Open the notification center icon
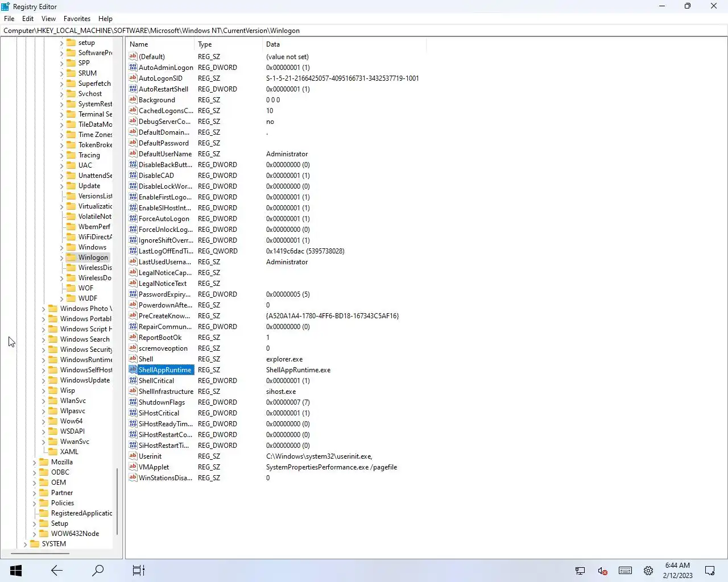This screenshot has height=582, width=728. tap(710, 571)
